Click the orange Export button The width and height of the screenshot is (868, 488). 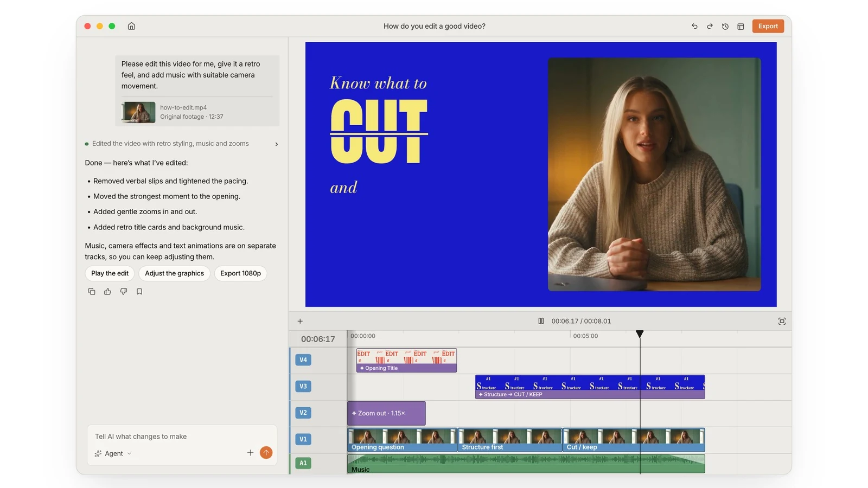click(768, 26)
